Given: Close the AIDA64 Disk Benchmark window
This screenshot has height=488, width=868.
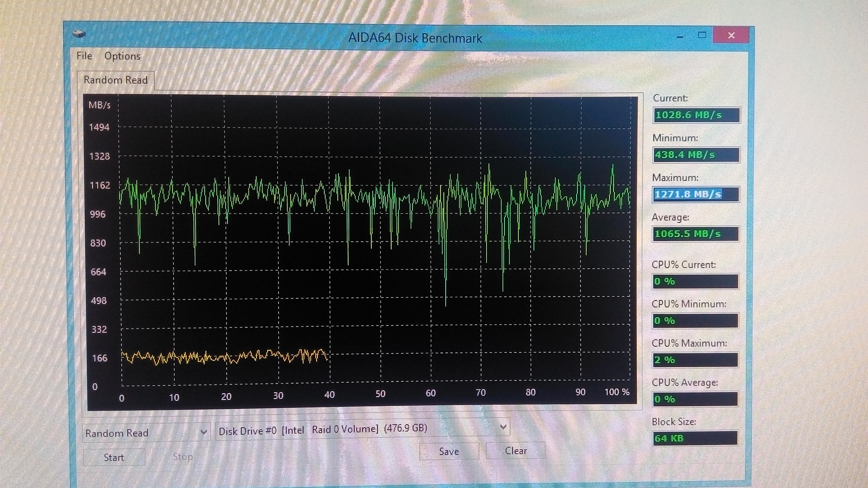Looking at the screenshot, I should (x=731, y=35).
